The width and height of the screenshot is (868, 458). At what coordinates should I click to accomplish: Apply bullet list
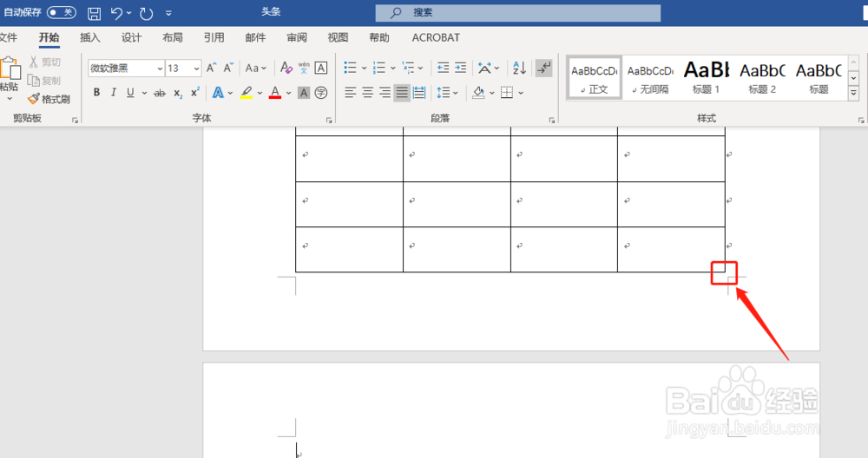(x=350, y=68)
